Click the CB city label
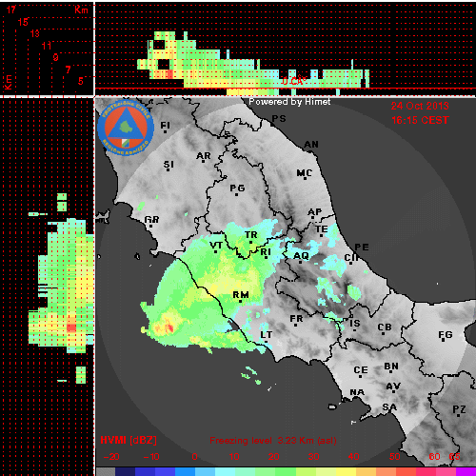476x476 pixels. pos(385,327)
